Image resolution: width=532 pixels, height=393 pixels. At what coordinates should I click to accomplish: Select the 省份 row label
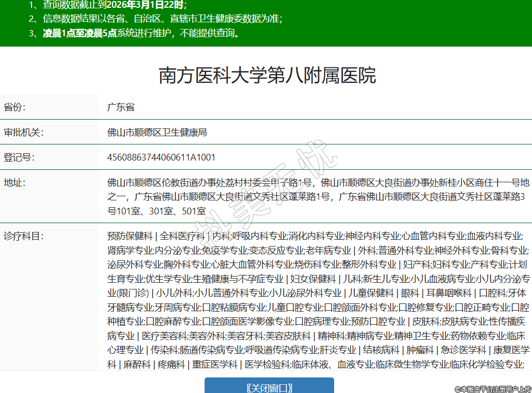click(15, 107)
